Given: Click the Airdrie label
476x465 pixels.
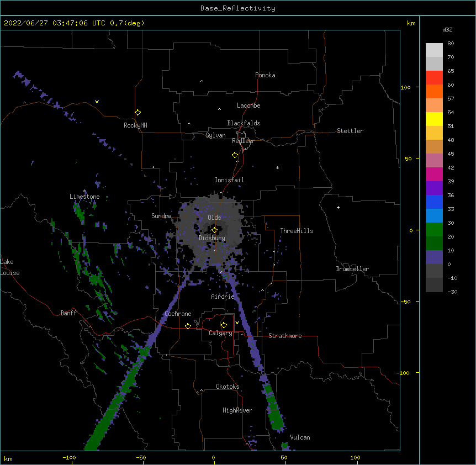Looking at the screenshot, I should pyautogui.click(x=223, y=297).
